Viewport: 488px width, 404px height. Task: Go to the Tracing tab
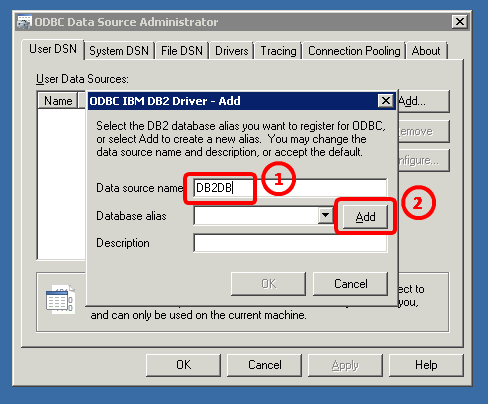pyautogui.click(x=278, y=51)
